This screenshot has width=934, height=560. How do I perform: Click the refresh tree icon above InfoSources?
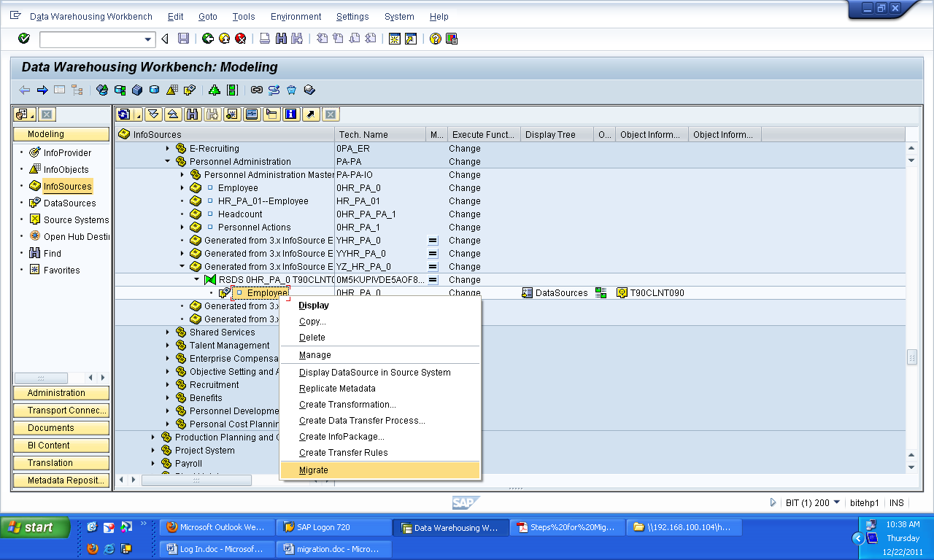tap(124, 114)
